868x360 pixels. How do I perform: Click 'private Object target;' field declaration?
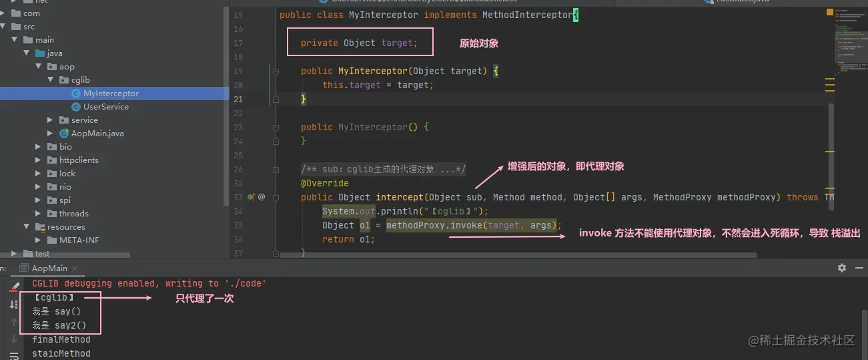[x=359, y=43]
